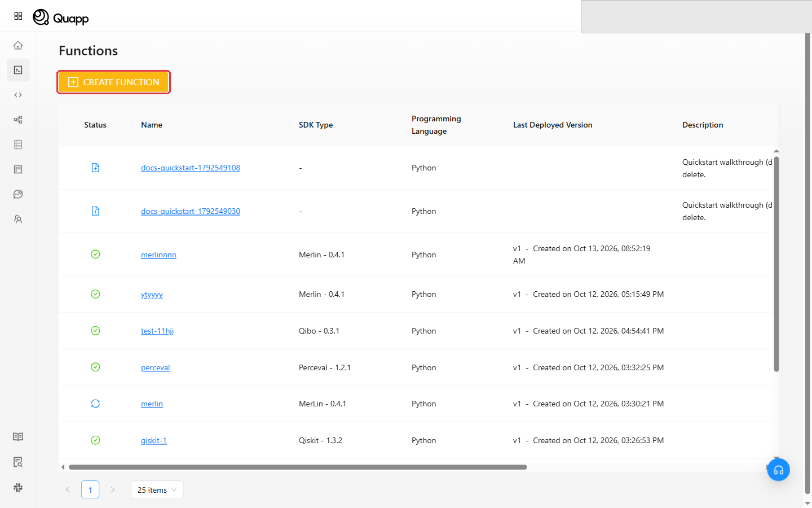Open the app grid menu icon

point(18,16)
